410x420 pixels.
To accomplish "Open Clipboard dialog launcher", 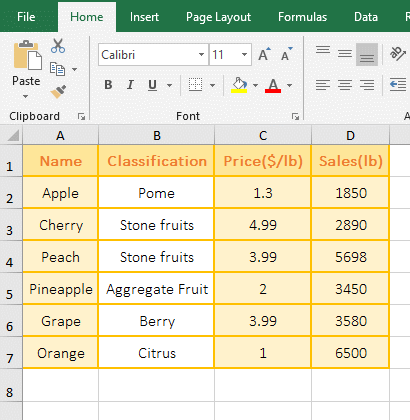I will pos(81,116).
